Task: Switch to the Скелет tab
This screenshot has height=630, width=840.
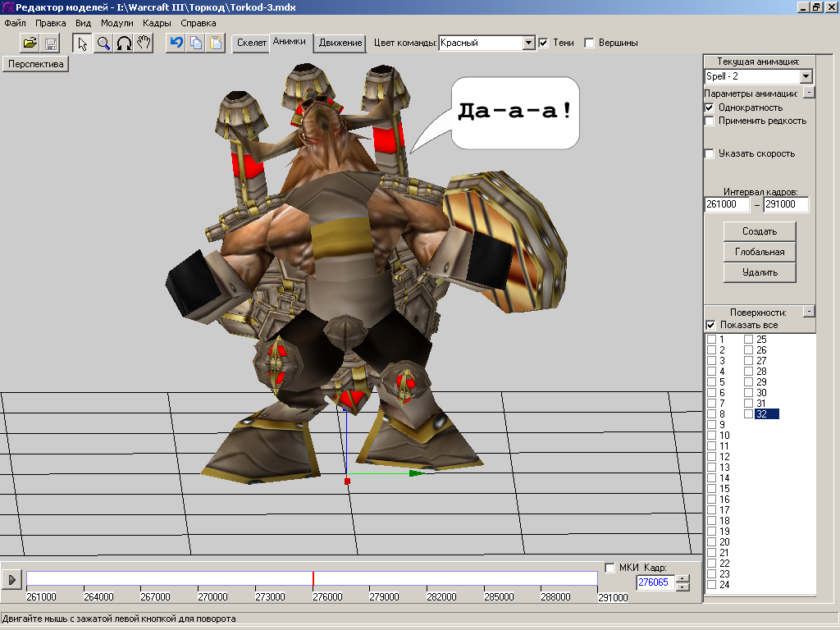Action: coord(251,43)
